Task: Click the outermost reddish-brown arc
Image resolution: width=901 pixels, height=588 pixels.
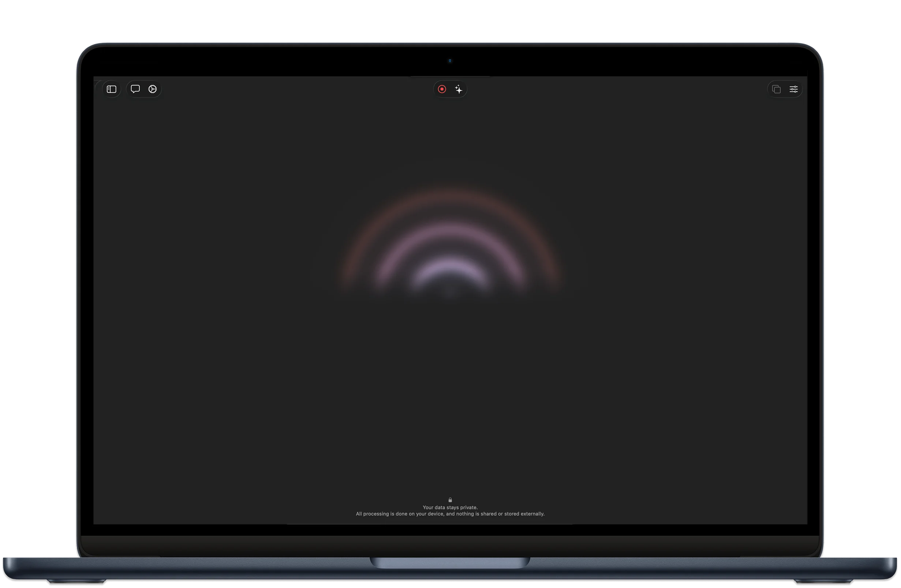Action: point(450,194)
